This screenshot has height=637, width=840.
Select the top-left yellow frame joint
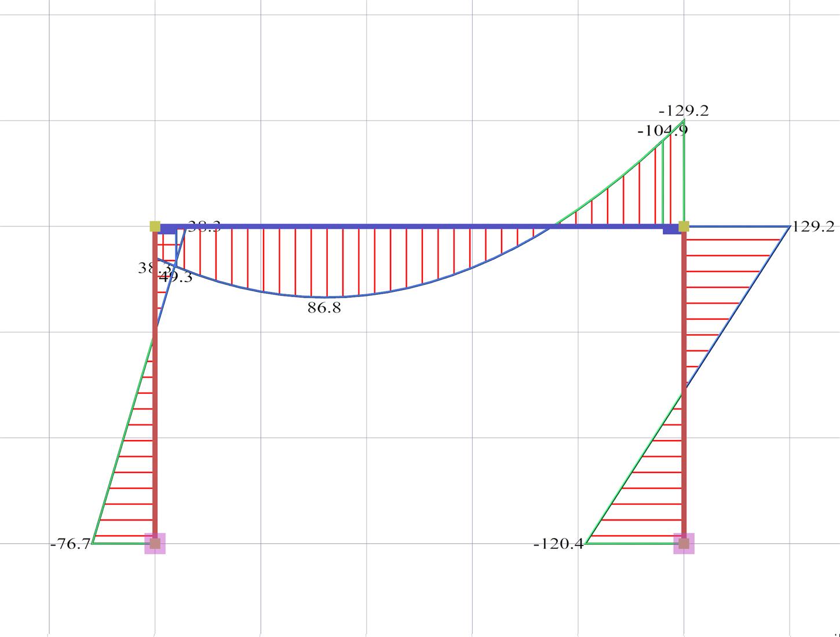tap(155, 226)
